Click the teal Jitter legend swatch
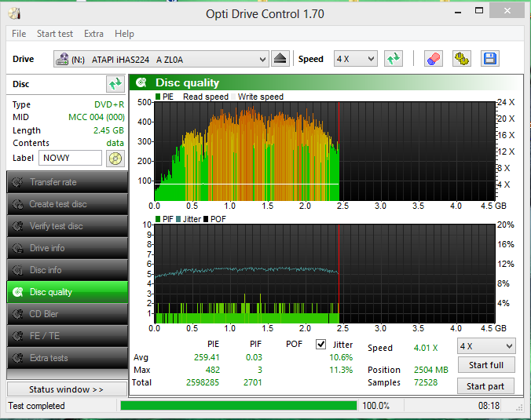This screenshot has height=420, width=531. [x=178, y=219]
